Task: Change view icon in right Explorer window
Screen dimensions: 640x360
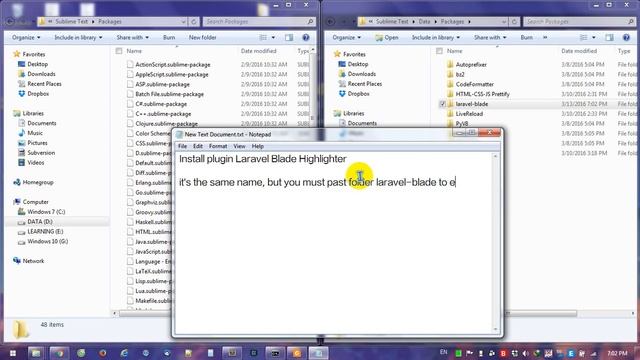Action: pos(584,38)
